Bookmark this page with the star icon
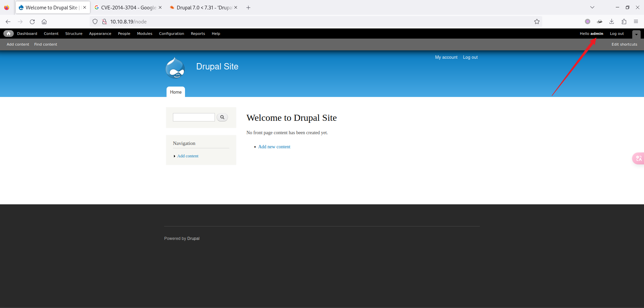 [537, 21]
